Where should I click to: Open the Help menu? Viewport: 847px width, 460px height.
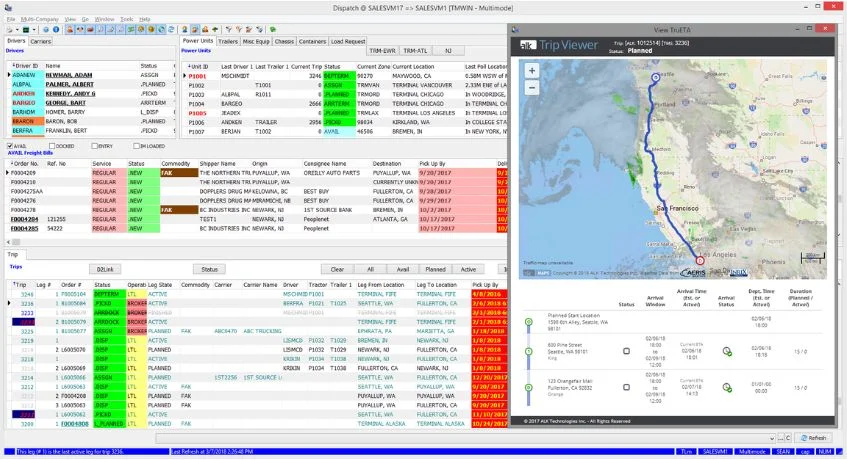(x=144, y=19)
